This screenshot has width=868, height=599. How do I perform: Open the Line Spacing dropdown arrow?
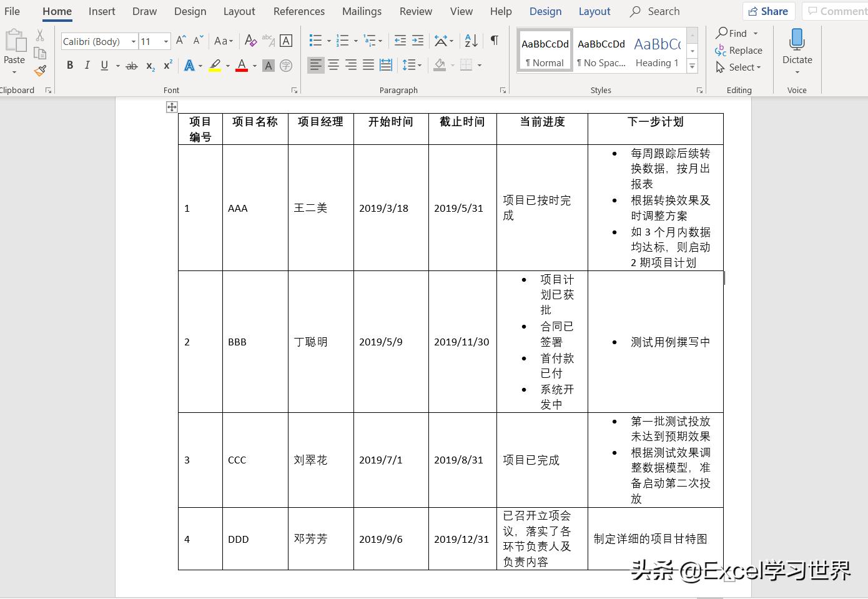pyautogui.click(x=420, y=65)
